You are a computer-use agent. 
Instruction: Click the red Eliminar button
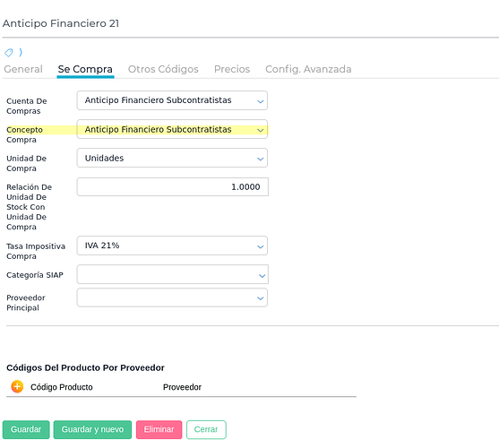coord(159,429)
